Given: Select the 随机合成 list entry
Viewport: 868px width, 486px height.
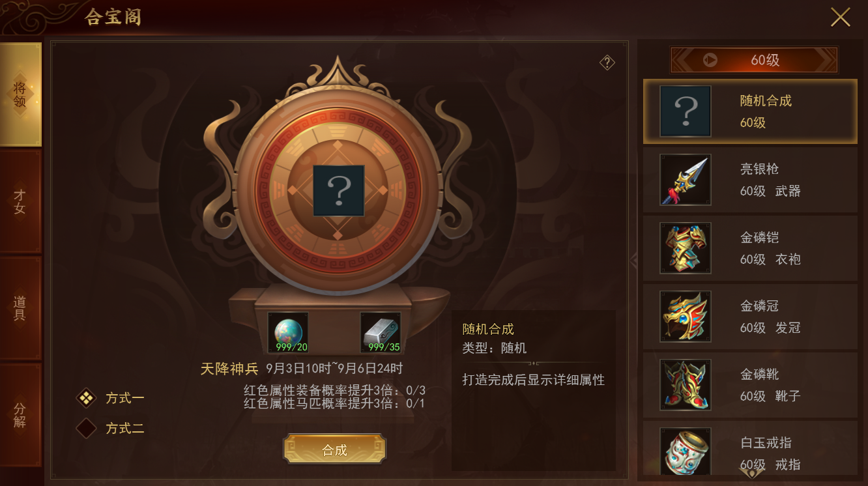Looking at the screenshot, I should click(750, 111).
